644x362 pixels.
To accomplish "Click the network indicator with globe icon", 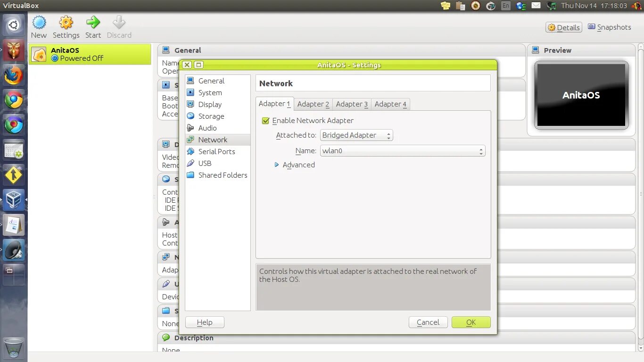I will (x=521, y=6).
